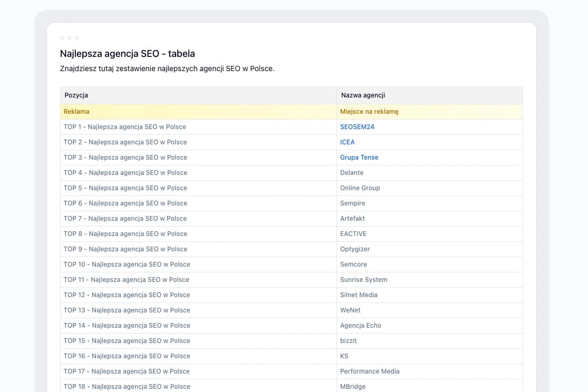Select the EACTIVE agency name
This screenshot has width=588, height=392.
tap(353, 234)
